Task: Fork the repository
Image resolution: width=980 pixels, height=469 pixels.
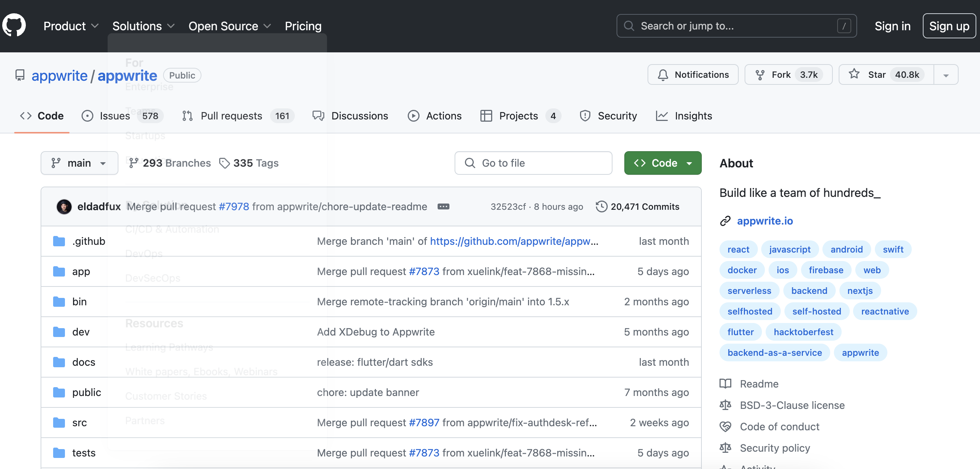Action: click(x=788, y=74)
